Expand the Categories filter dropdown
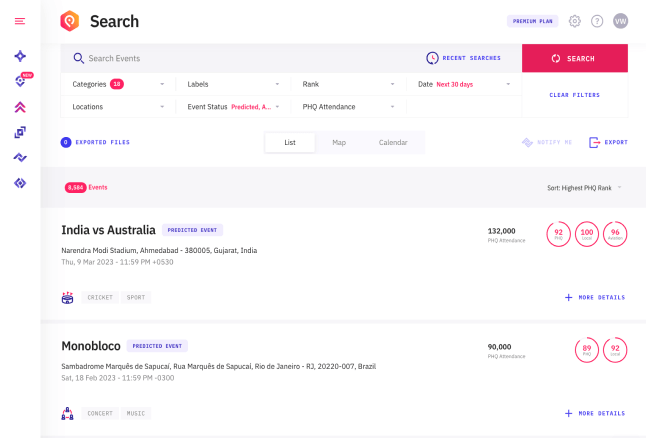Viewport: 646px width, 438px height. point(118,84)
